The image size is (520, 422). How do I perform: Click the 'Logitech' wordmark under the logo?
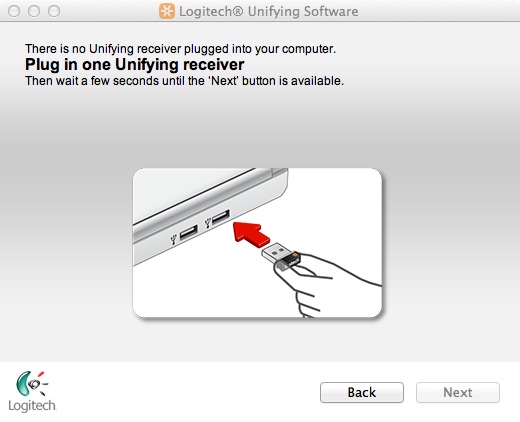(x=32, y=406)
